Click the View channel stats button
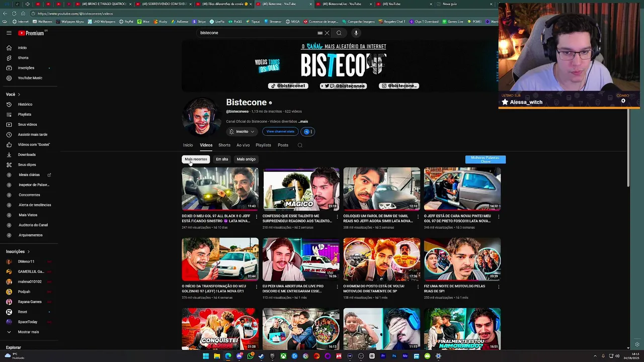644x362 pixels. click(x=280, y=132)
